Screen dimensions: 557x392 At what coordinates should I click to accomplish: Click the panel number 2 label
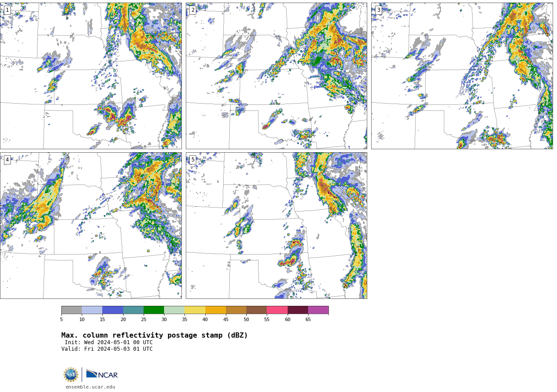coord(193,10)
